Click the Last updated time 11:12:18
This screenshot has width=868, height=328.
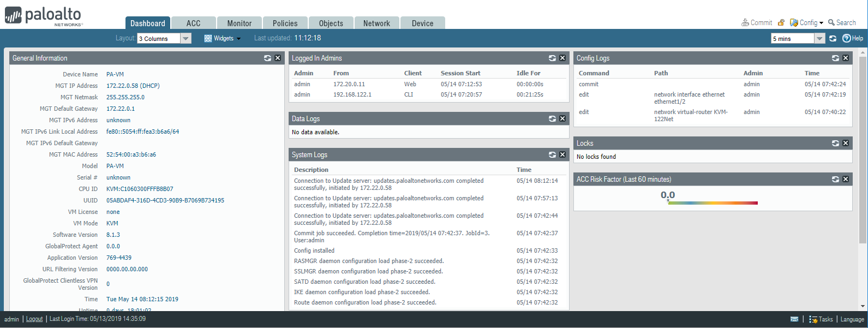tap(308, 38)
